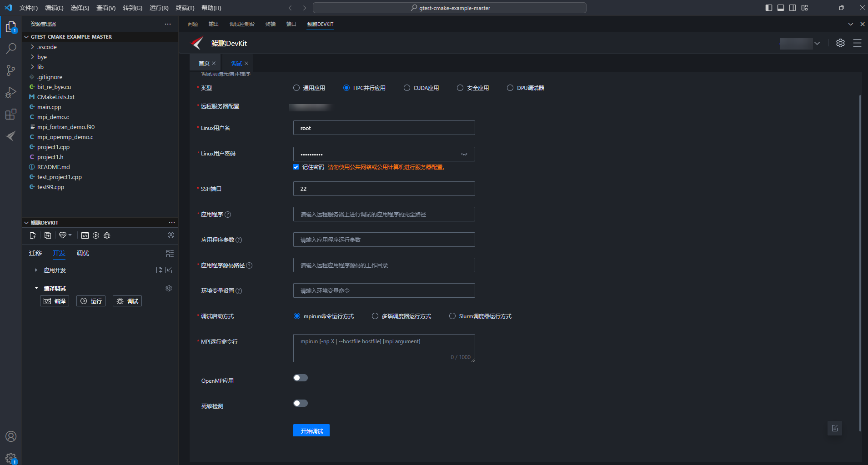The height and width of the screenshot is (465, 868).
Task: Click the import project icon in DevKit toolbar
Action: click(x=48, y=235)
